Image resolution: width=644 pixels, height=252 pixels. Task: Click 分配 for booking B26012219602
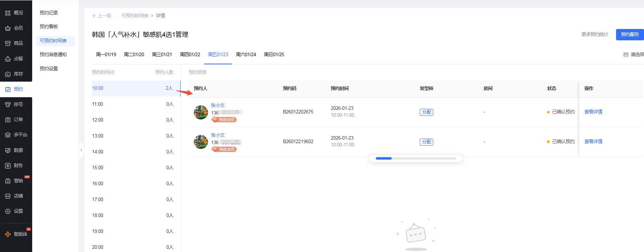coord(427,142)
